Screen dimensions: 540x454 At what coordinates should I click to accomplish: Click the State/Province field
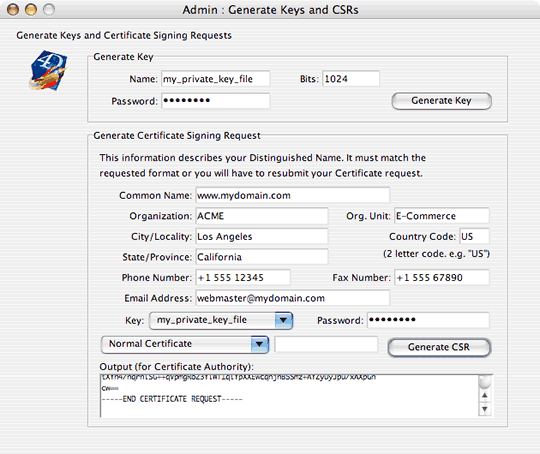click(x=262, y=257)
